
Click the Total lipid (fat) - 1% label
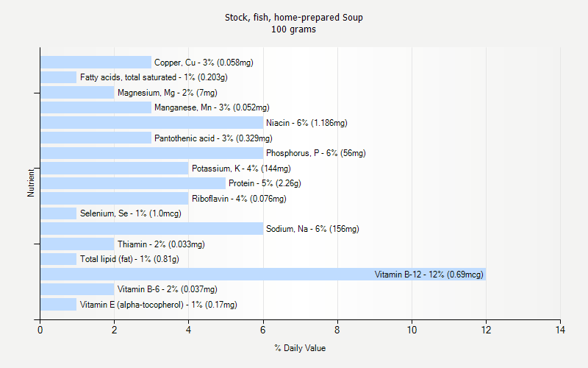129,259
